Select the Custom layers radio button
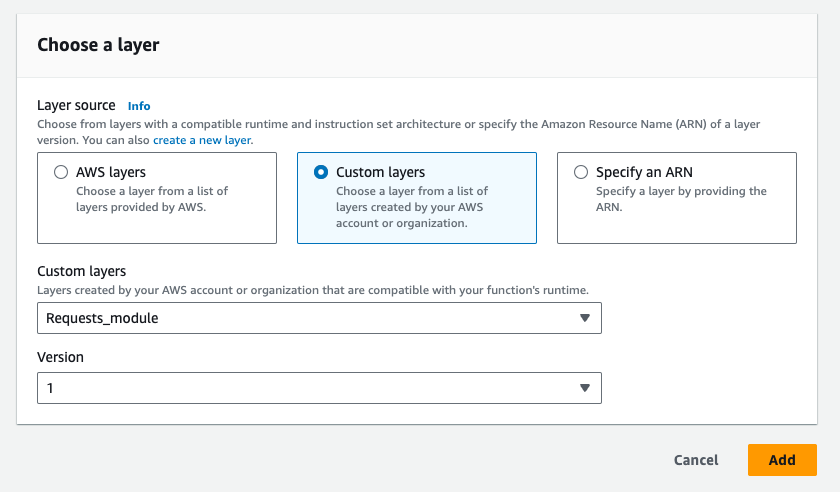The width and height of the screenshot is (840, 492). tap(321, 172)
